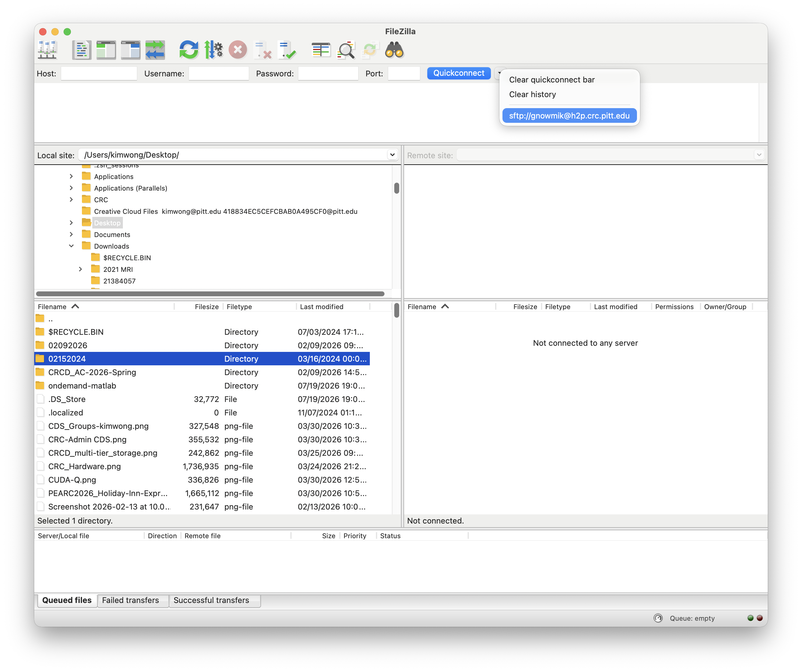Expand the Applications (Parallels) tree node
The height and width of the screenshot is (672, 802).
pyautogui.click(x=72, y=188)
